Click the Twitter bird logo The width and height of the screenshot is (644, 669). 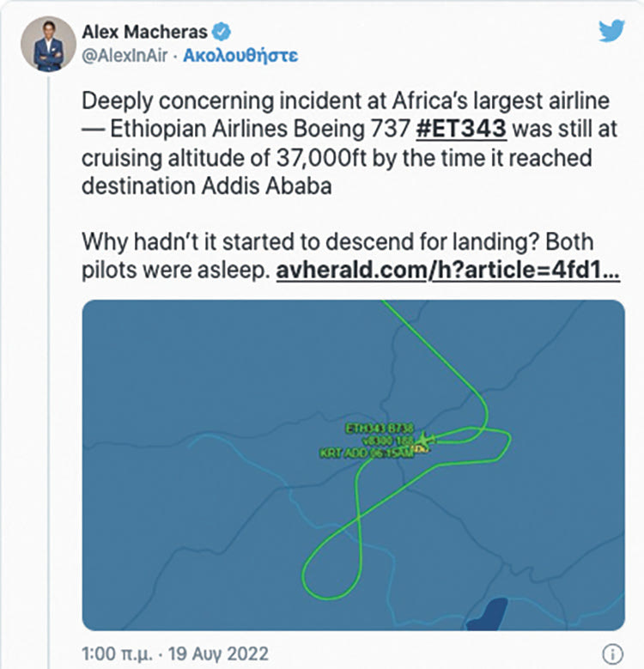tap(611, 31)
